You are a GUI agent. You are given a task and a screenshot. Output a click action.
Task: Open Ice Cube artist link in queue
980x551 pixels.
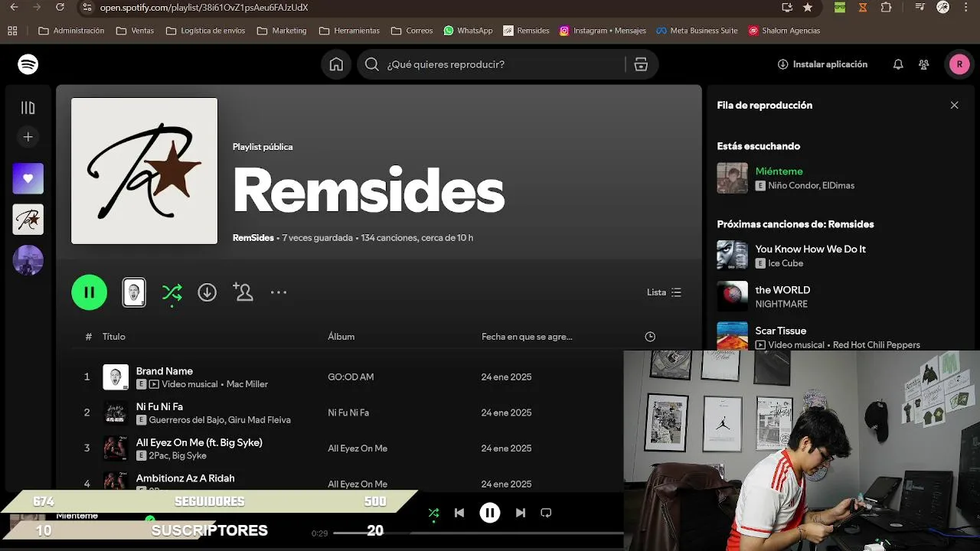[x=786, y=263]
